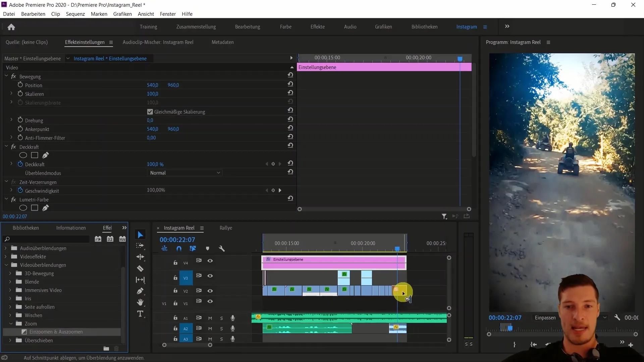
Task: Filter YUV effects in Effects panel
Action: pyautogui.click(x=122, y=239)
